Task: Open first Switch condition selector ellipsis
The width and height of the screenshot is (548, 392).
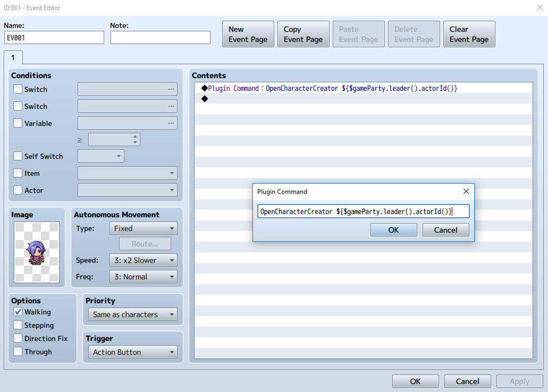Action: 171,89
